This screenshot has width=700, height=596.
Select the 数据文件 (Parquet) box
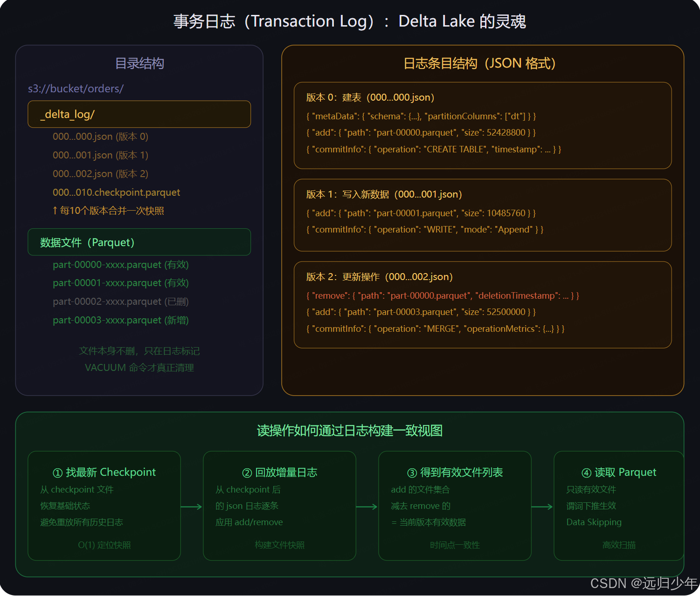[x=139, y=242]
